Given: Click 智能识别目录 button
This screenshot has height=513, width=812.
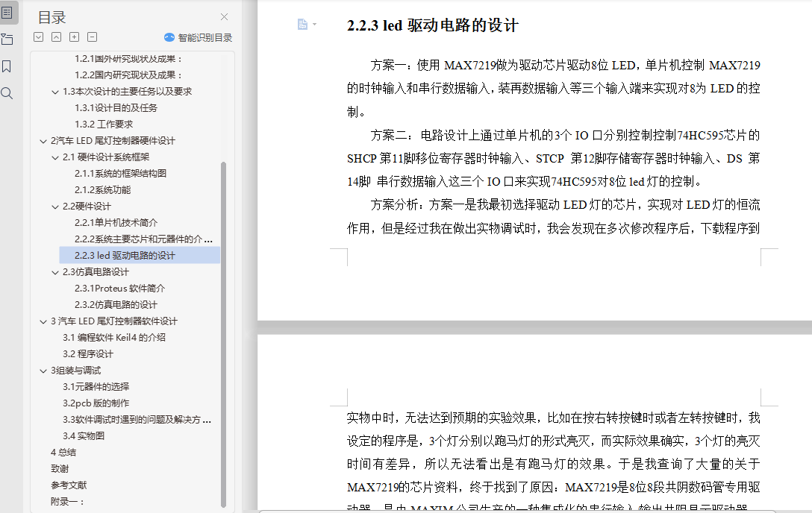Looking at the screenshot, I should point(198,38).
